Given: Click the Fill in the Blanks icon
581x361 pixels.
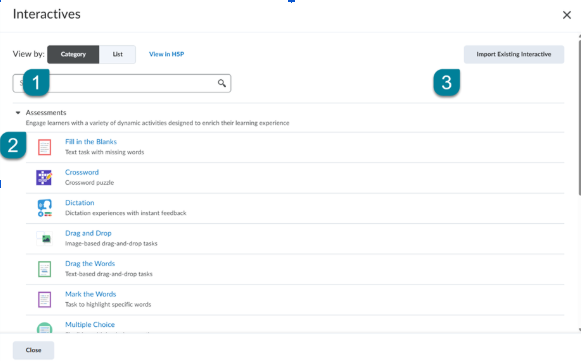Looking at the screenshot, I should 44,147.
